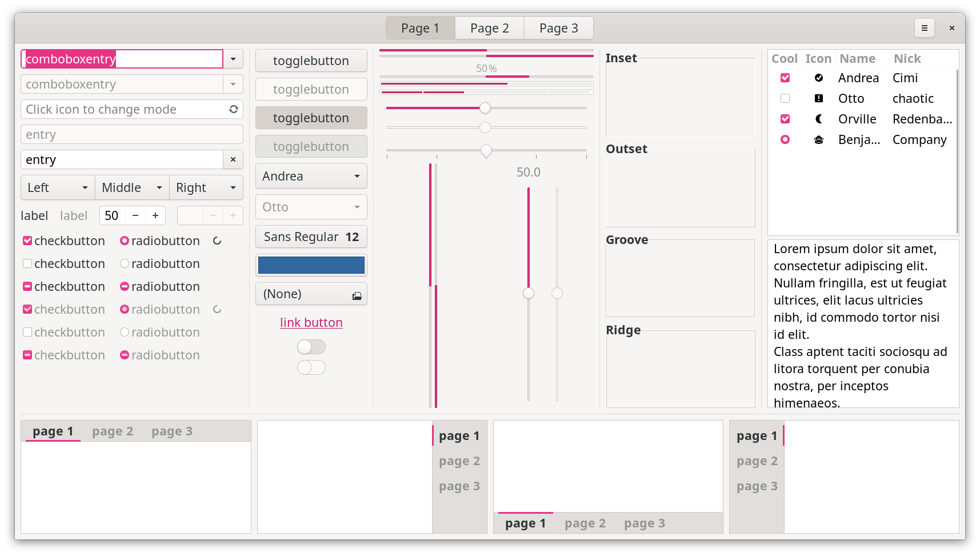Toggle the Cool checkbox for Andrea

click(785, 78)
